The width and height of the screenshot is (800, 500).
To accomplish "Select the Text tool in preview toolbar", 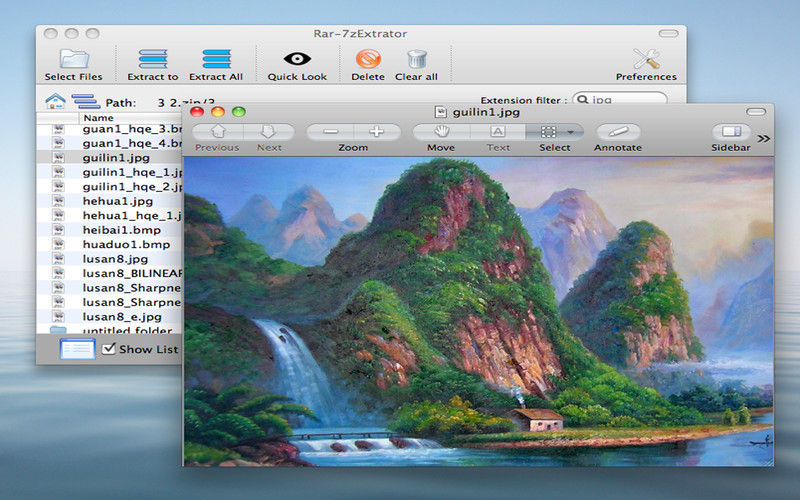I will pyautogui.click(x=497, y=132).
